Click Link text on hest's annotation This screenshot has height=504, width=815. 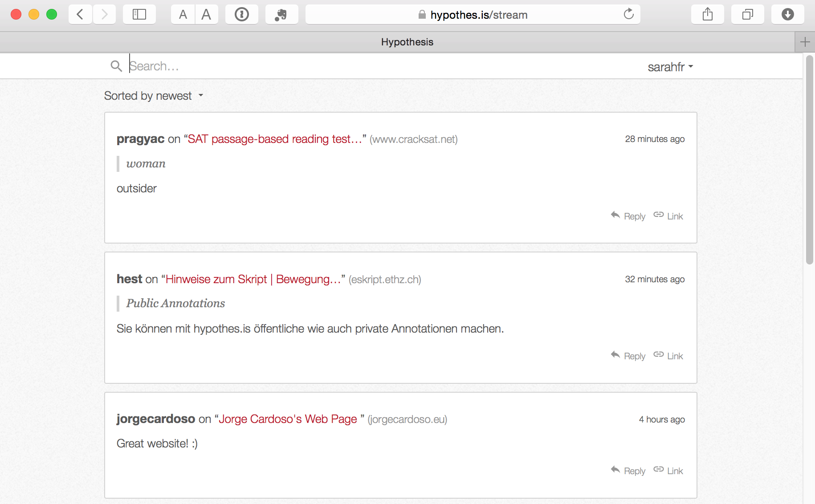pyautogui.click(x=675, y=356)
